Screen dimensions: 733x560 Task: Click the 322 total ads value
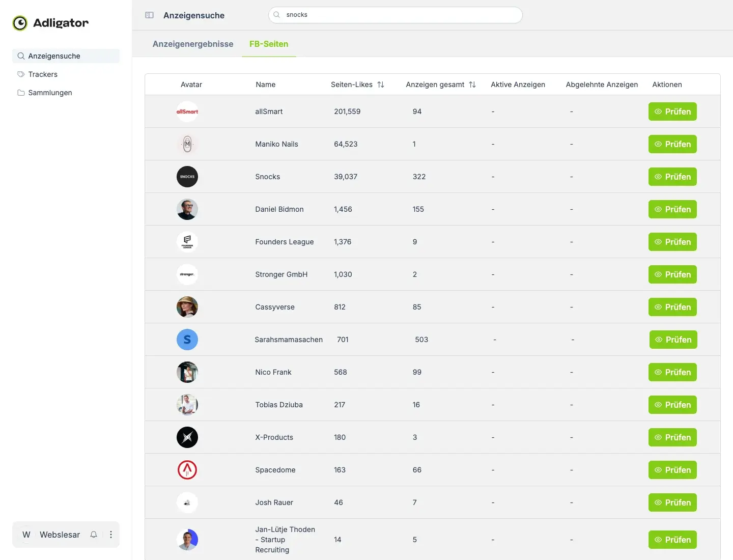[x=419, y=177]
